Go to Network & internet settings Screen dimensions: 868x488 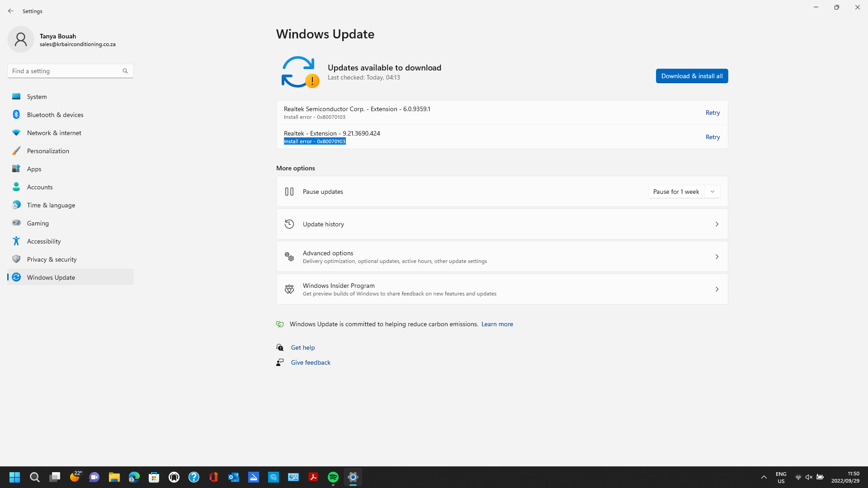[70, 133]
